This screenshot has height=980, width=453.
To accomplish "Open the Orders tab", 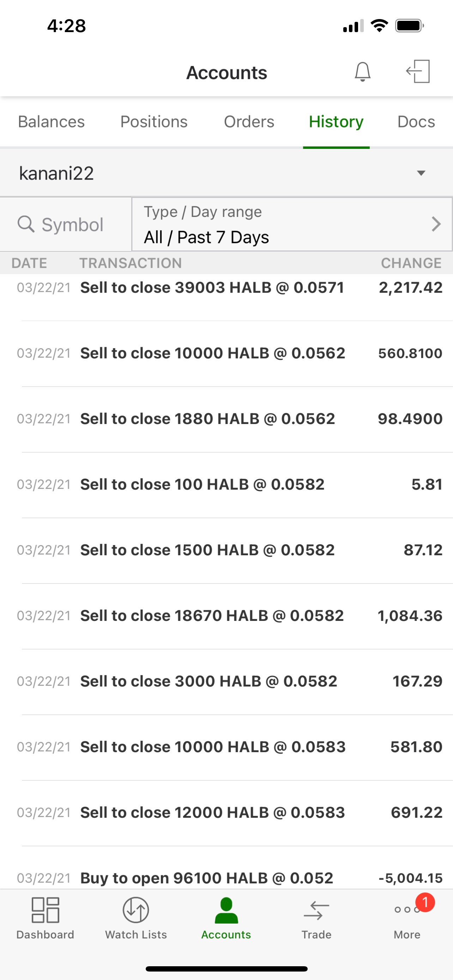I will (249, 122).
